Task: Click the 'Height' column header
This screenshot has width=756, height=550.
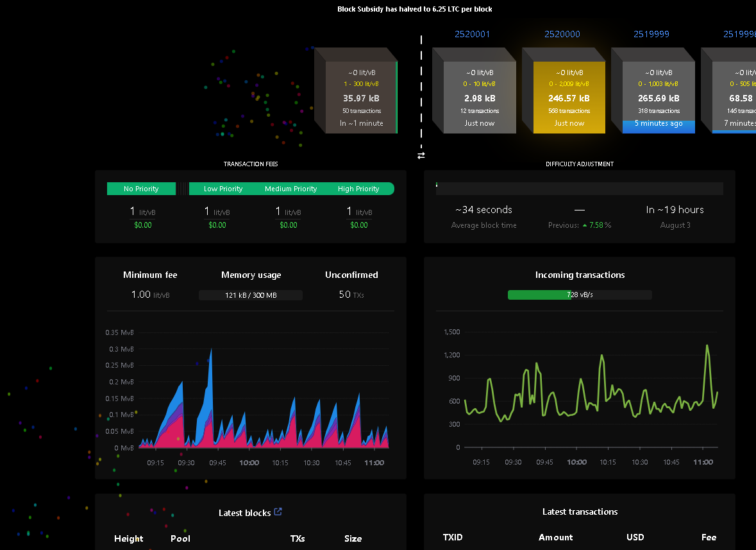Action: (x=129, y=538)
